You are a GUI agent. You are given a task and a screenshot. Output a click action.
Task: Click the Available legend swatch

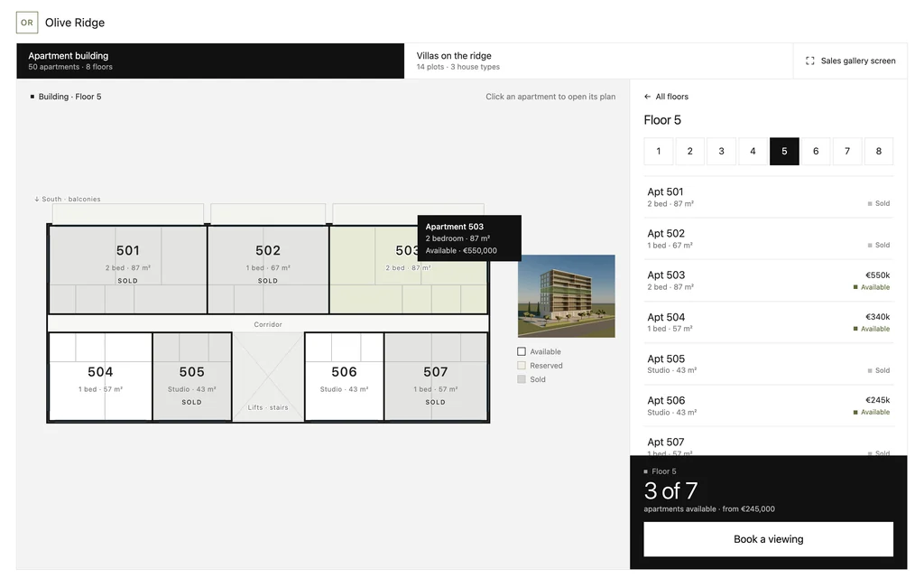[x=522, y=351]
